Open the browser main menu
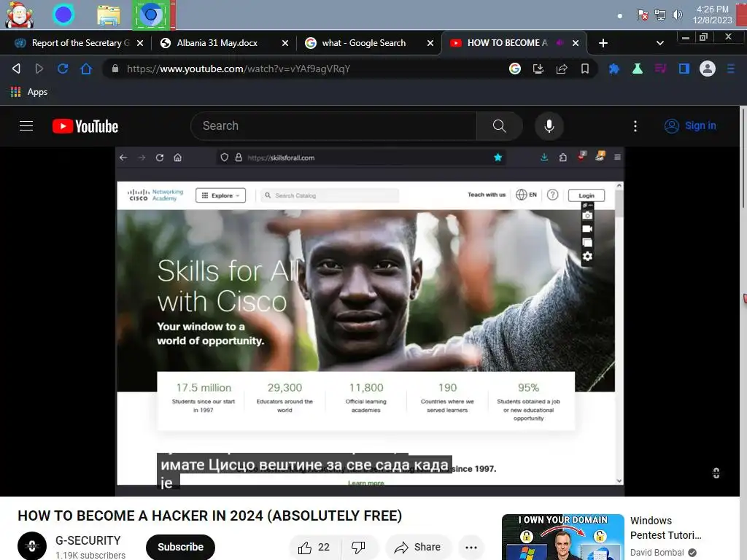This screenshot has width=747, height=560. point(731,69)
